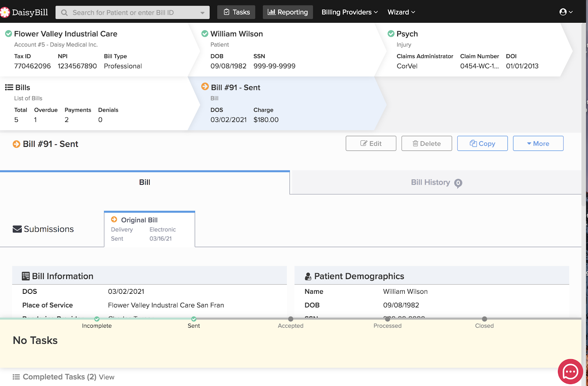Click the page vertical scrollbar
The image size is (588, 386).
(584, 114)
